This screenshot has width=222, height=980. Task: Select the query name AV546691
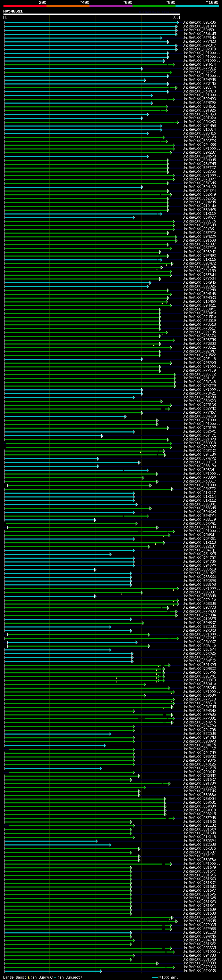click(x=13, y=11)
